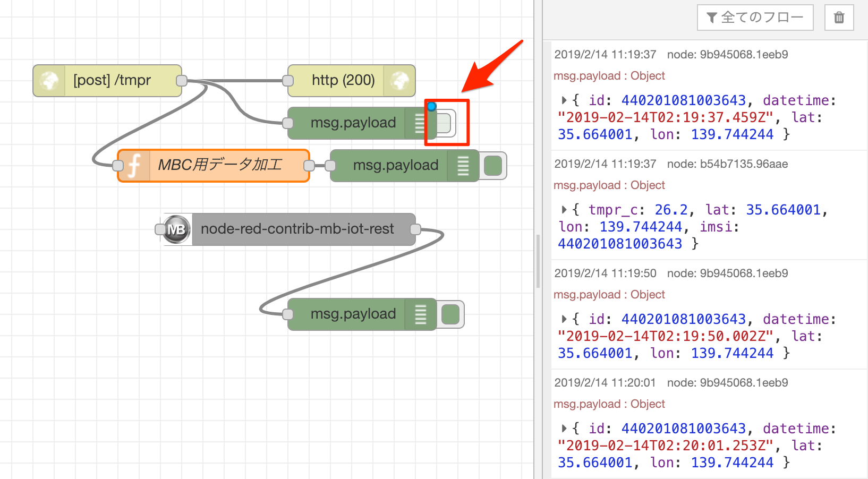Click output port of MBC用データ加工 node
Image resolution: width=868 pixels, height=479 pixels.
coord(309,166)
